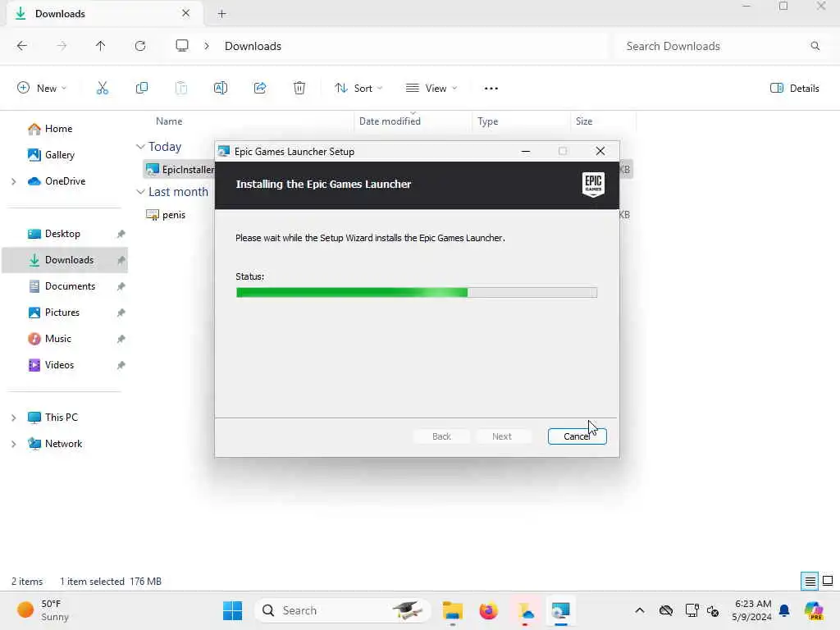Click Cancel in the Epic Games setup
Image resolution: width=840 pixels, height=630 pixels.
pyautogui.click(x=577, y=436)
